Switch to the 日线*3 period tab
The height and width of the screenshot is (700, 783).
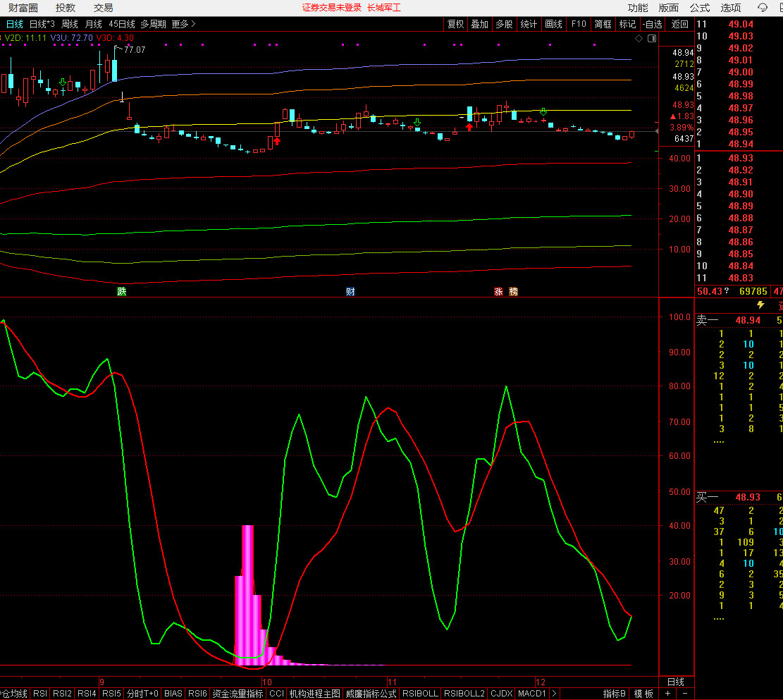42,24
